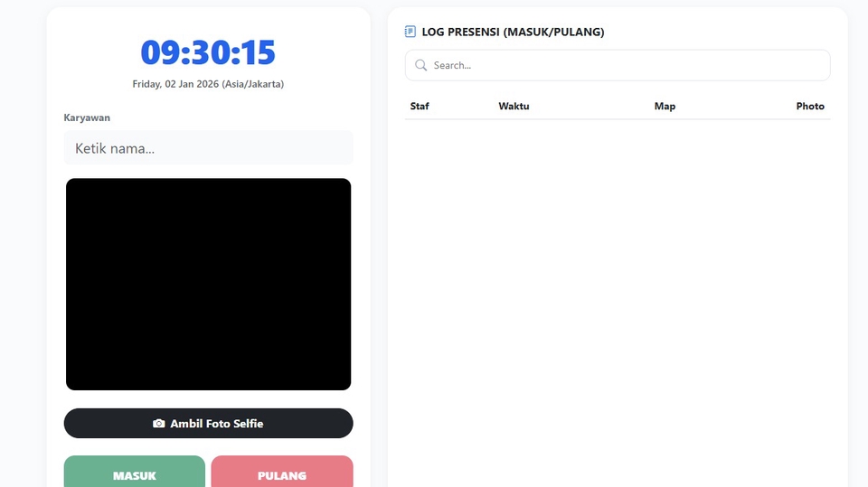Focus the Ketik nama employee field
Viewport: 868px width, 487px height.
[x=208, y=148]
